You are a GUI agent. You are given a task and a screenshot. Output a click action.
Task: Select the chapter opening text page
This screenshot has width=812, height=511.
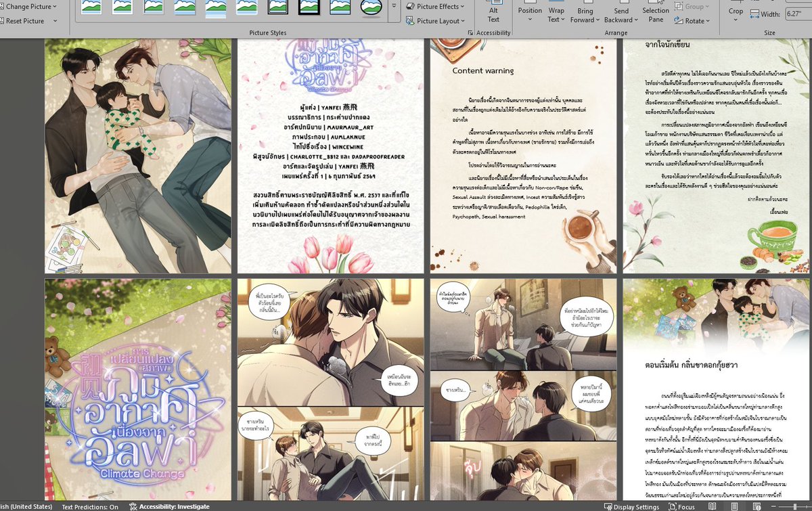coord(717,389)
